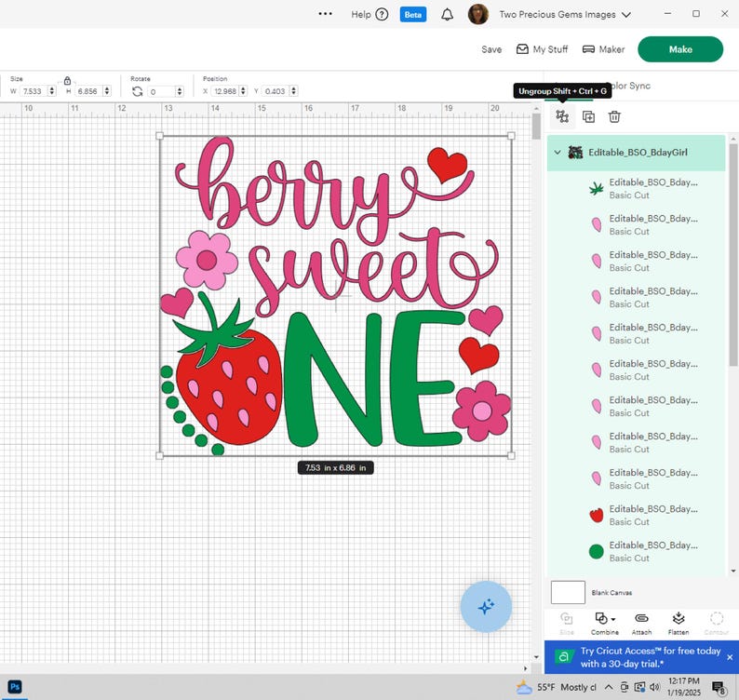Click the Y position stepper
Screen dimensions: 739x700
coord(293,91)
